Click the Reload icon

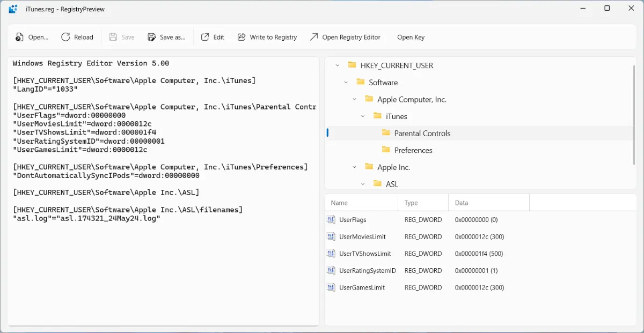click(65, 37)
